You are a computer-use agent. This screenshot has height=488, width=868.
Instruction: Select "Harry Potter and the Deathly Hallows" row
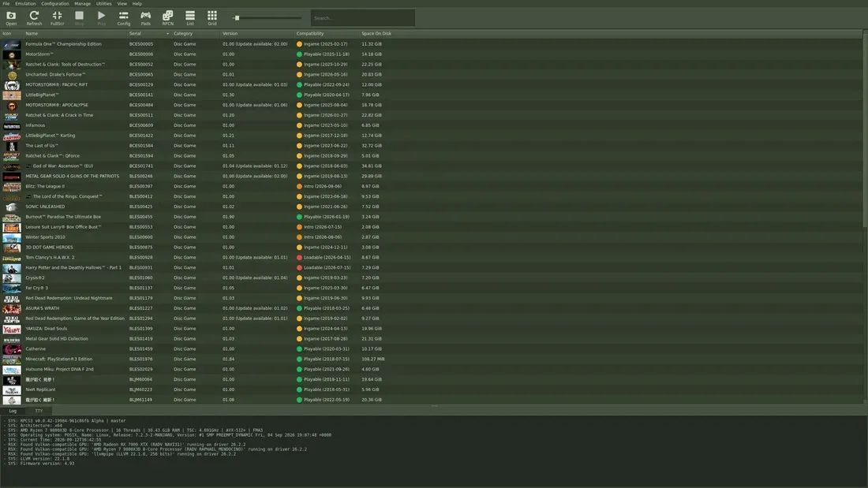tap(432, 268)
